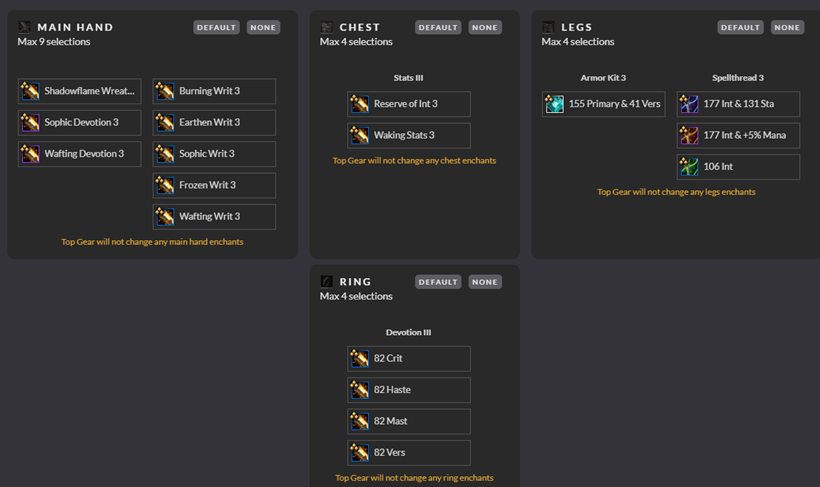The image size is (820, 487).
Task: Select 82 Vers ring enchant option
Action: [x=409, y=452]
